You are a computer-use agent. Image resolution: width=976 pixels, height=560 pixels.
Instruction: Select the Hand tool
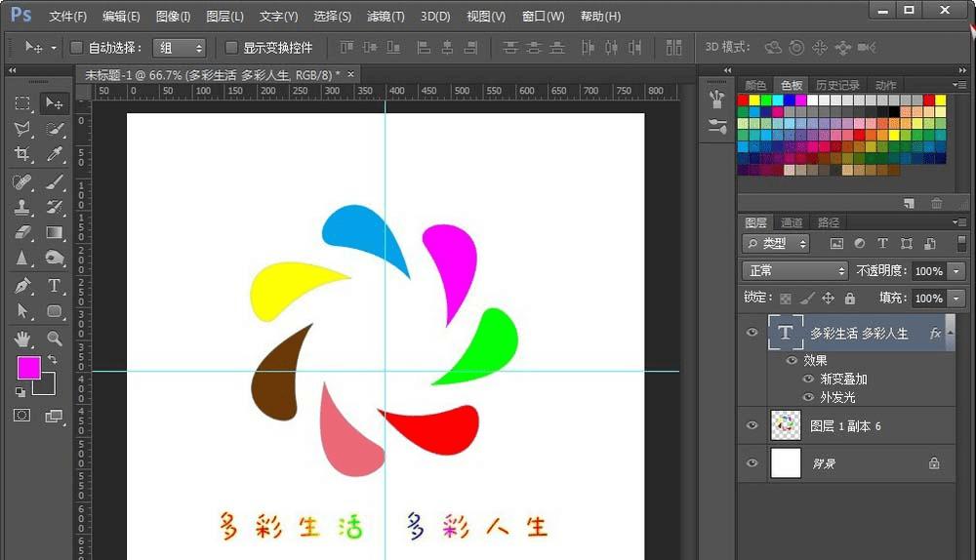pos(22,339)
